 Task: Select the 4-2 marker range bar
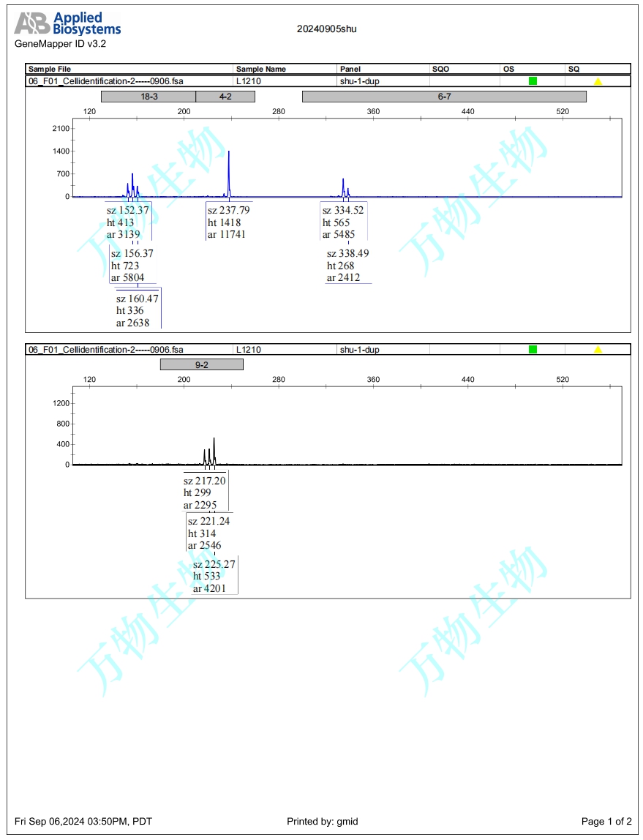pyautogui.click(x=225, y=97)
